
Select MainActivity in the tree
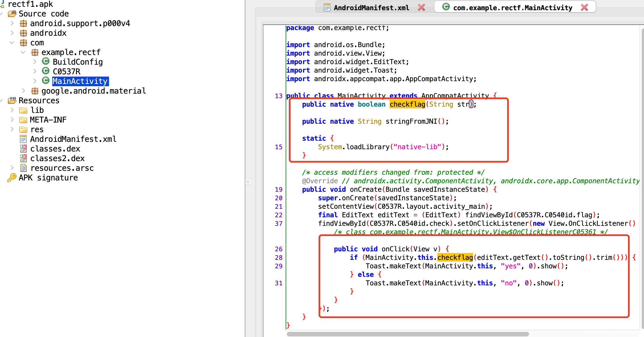click(80, 81)
